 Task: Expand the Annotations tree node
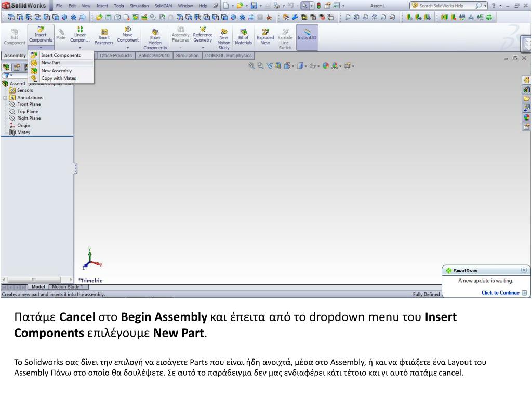(5, 98)
